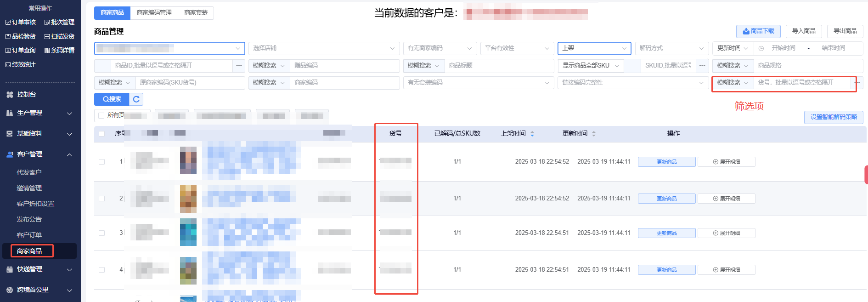Check the checkbox for row 2
Viewport: 868px width, 302px height.
101,199
